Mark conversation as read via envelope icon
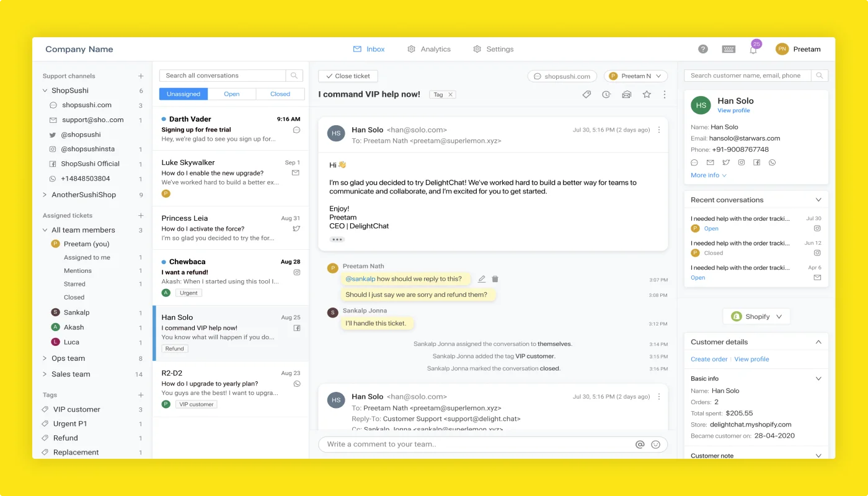 tap(626, 94)
